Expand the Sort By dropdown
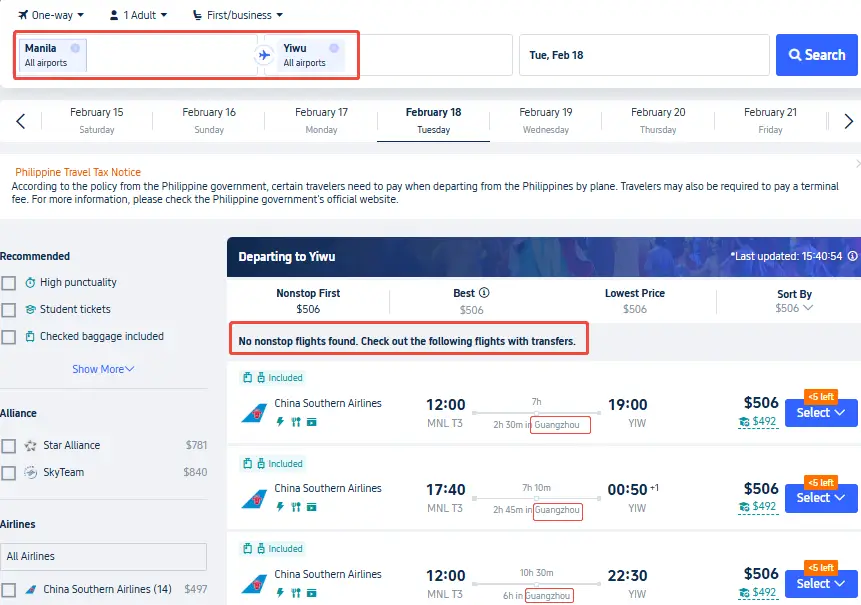The height and width of the screenshot is (605, 861). coord(794,300)
